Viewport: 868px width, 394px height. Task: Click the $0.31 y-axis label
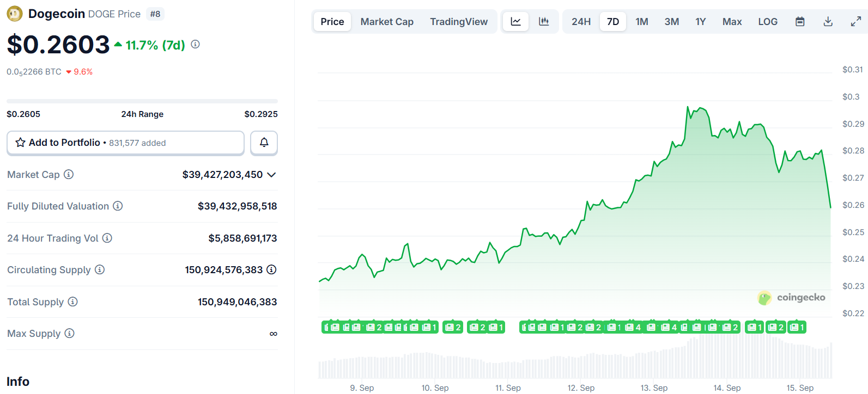tap(853, 70)
